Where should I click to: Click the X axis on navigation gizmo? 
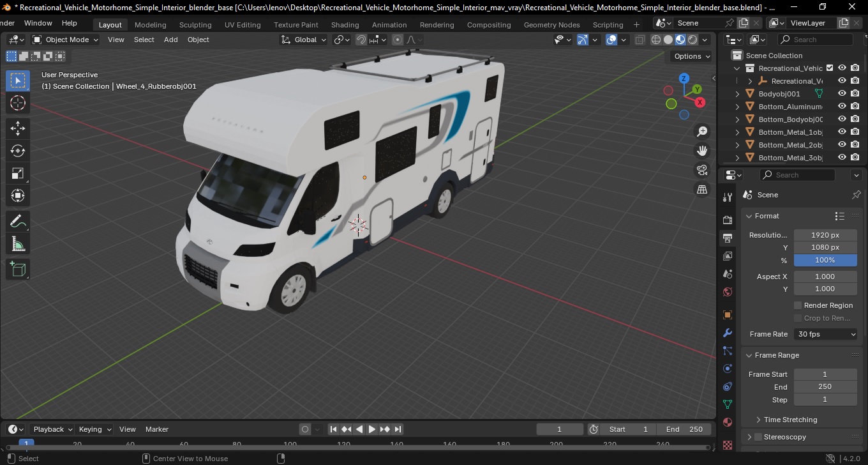click(700, 102)
